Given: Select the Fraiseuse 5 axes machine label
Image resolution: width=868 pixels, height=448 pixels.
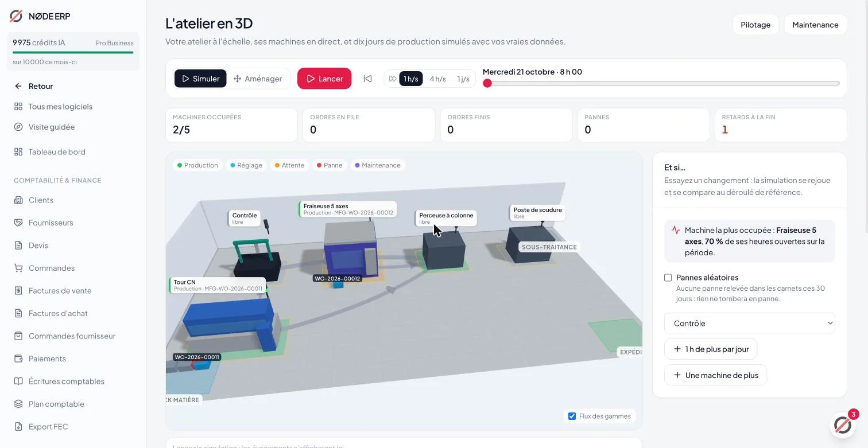Looking at the screenshot, I should click(x=348, y=209).
